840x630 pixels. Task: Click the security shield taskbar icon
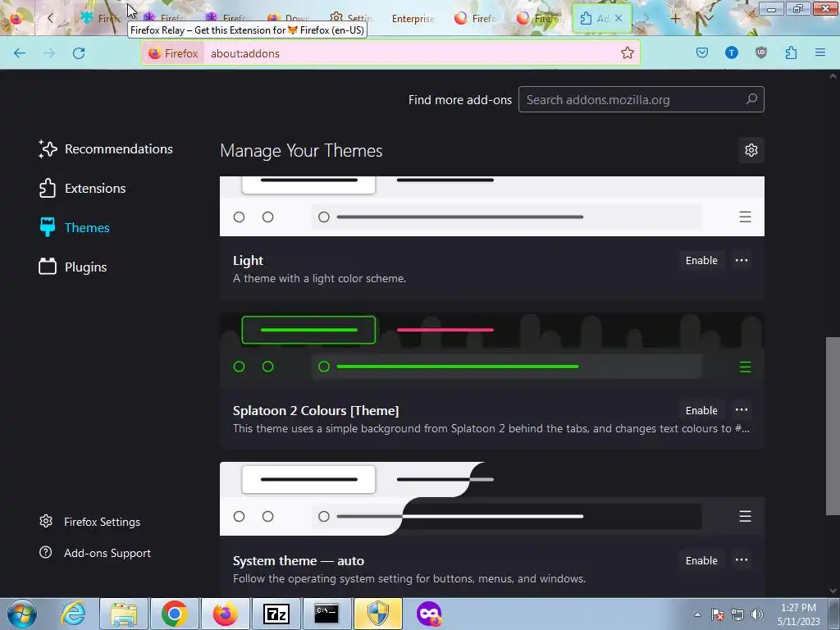tap(377, 614)
